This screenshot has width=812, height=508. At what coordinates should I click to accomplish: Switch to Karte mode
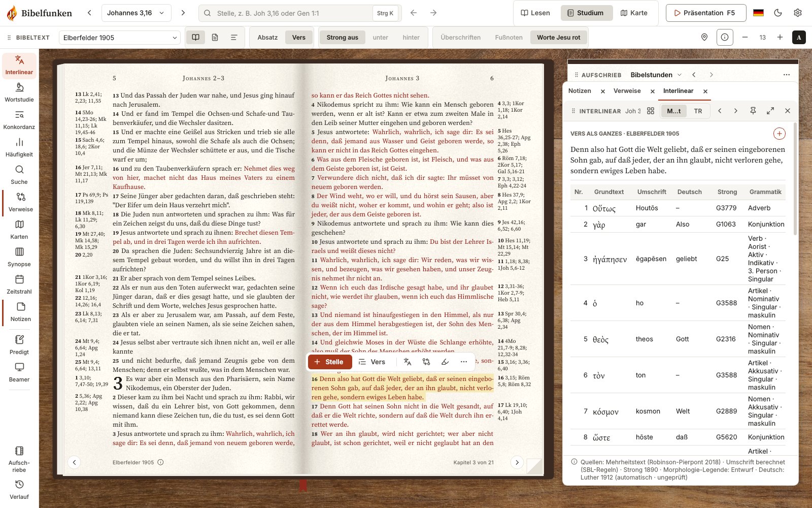point(634,13)
